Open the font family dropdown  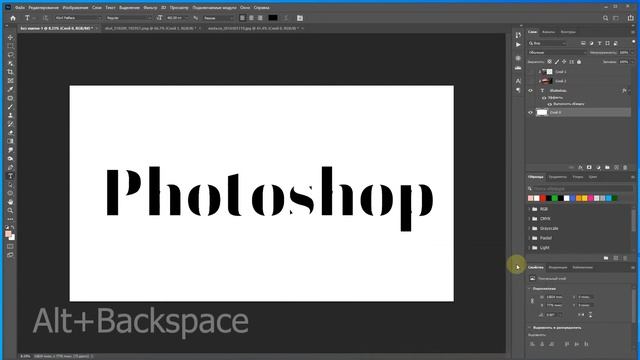coord(78,18)
